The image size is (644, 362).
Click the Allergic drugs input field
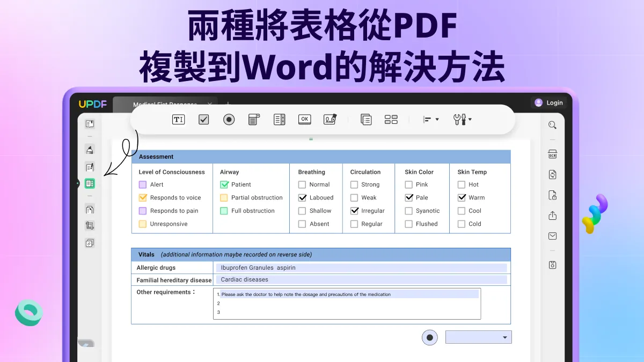click(x=362, y=268)
